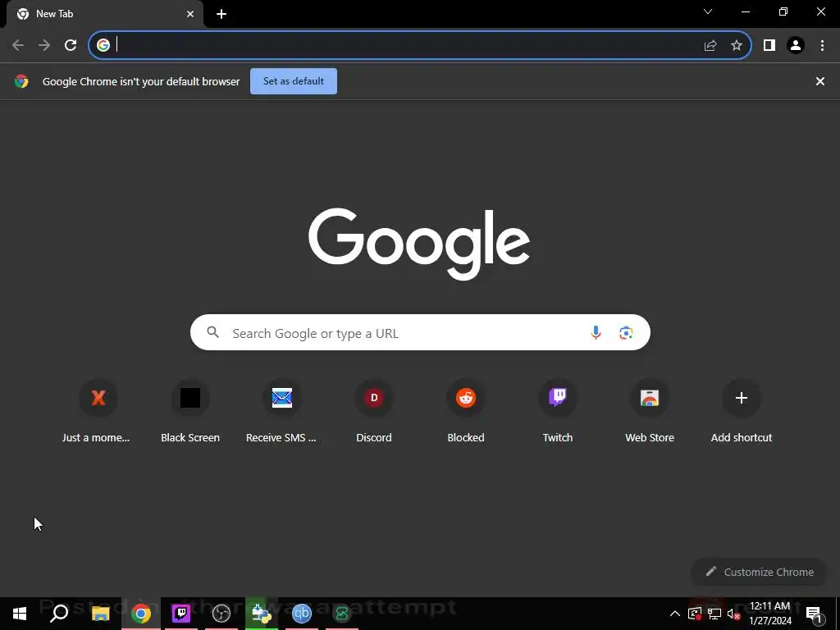The width and height of the screenshot is (840, 630).
Task: Click the Customize Chrome button
Action: pos(759,572)
